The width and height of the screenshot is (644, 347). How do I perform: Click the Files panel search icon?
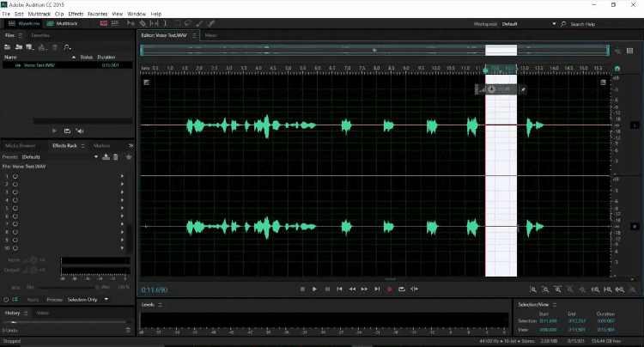coord(67,47)
